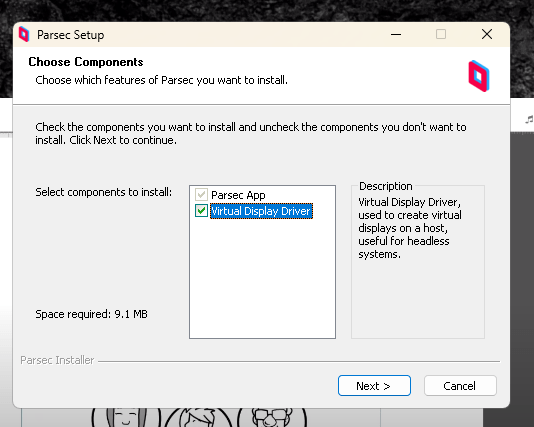Minimize the Parsec Setup window
This screenshot has width=534, height=427.
point(396,34)
